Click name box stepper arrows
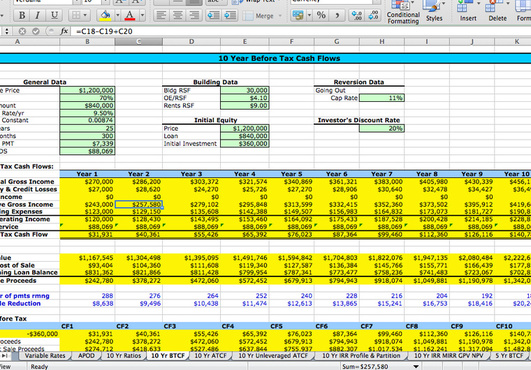The image size is (531, 370). pyautogui.click(x=6, y=31)
